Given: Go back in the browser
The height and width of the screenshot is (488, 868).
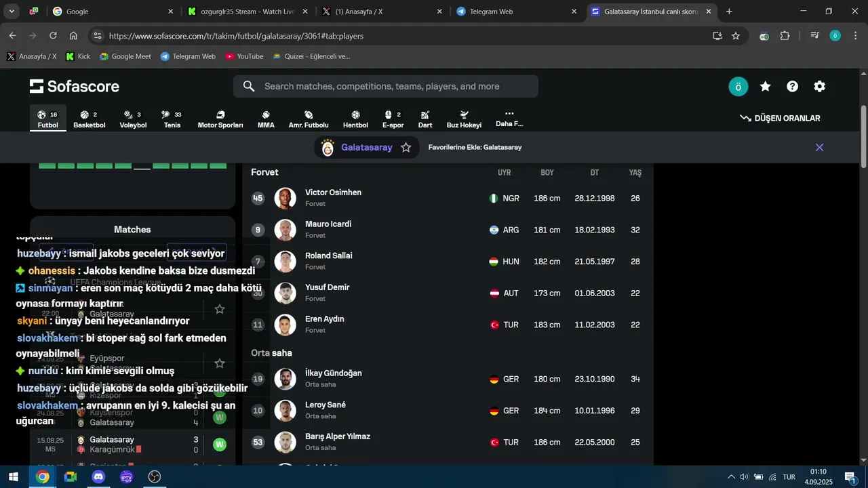Looking at the screenshot, I should click(12, 36).
